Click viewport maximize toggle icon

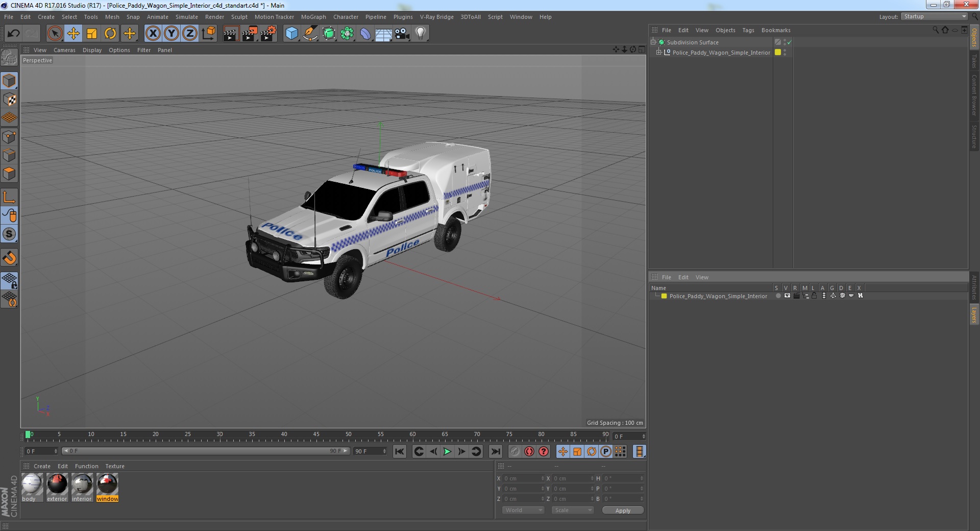(642, 50)
